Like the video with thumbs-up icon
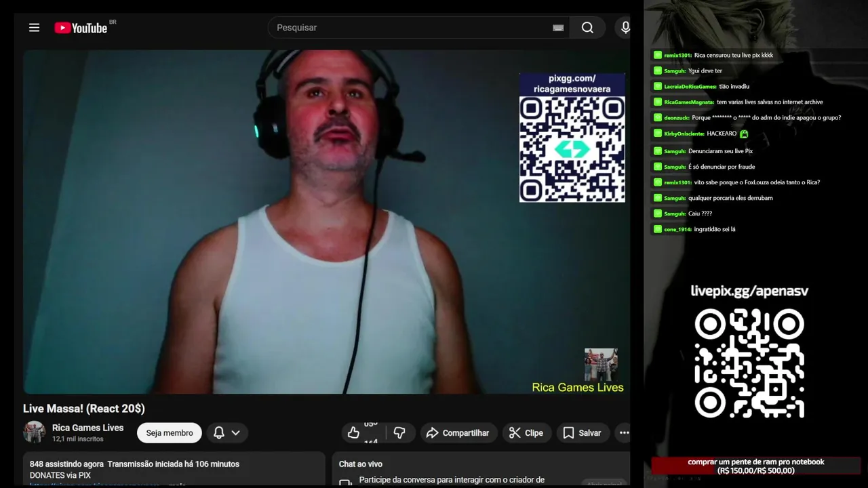868x488 pixels. point(353,432)
